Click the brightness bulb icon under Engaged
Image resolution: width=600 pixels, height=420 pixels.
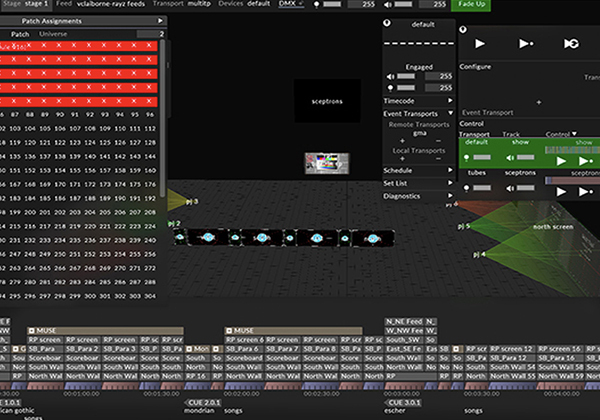click(390, 88)
